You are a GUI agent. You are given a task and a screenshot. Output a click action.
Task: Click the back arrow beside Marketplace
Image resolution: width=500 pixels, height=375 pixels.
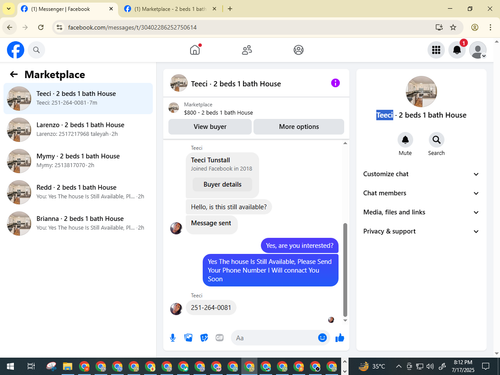click(14, 74)
